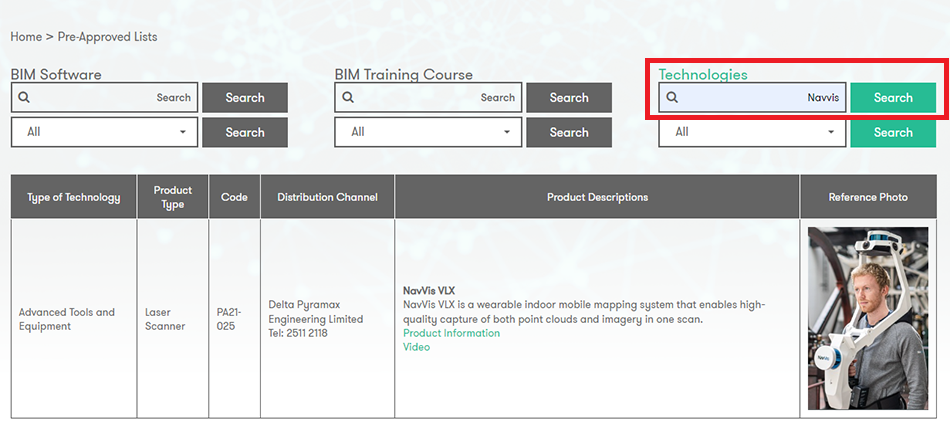
Task: Click the Reference Photo column header
Action: pyautogui.click(x=868, y=197)
